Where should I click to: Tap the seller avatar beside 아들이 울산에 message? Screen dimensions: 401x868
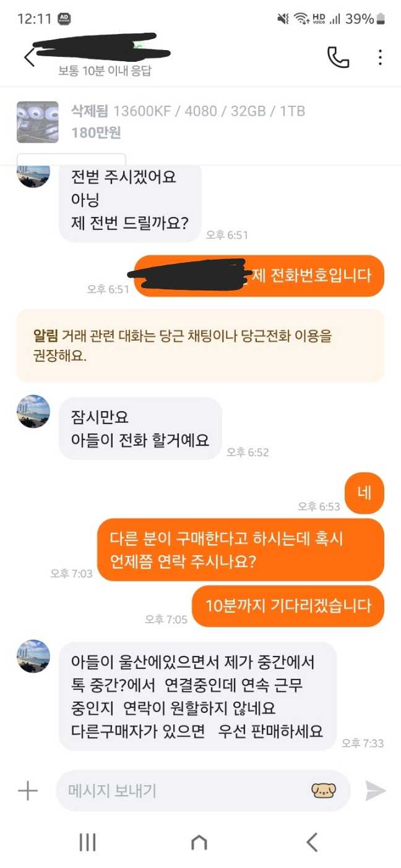(33, 656)
